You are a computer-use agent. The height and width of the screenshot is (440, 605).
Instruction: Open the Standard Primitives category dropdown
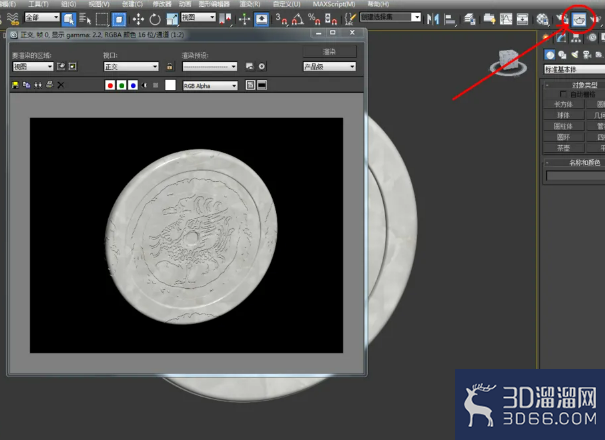point(575,69)
